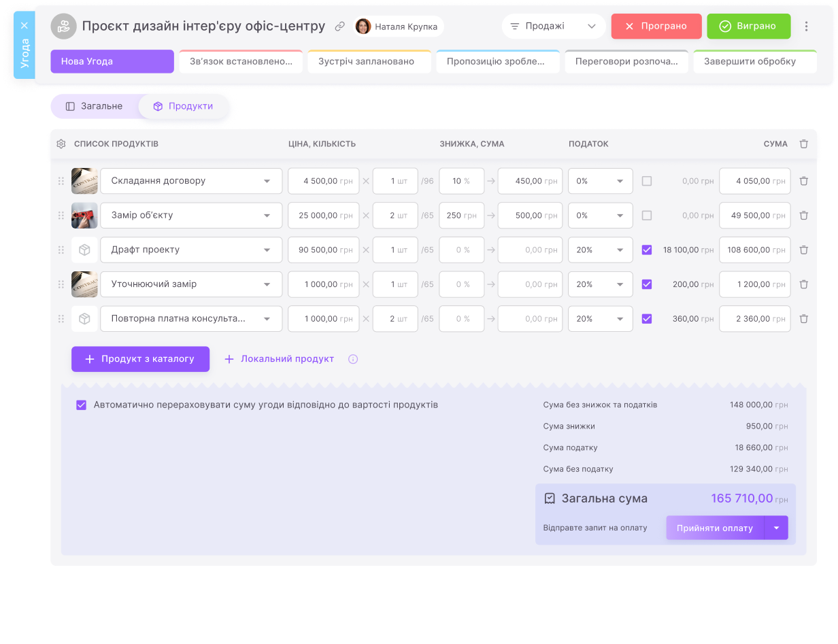The image size is (838, 644).
Task: Click the quantity field for 'Повторна платна консульта...'
Action: pos(395,318)
